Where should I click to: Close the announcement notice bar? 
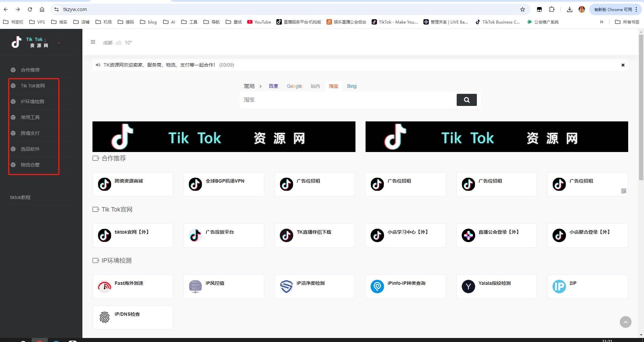623,65
